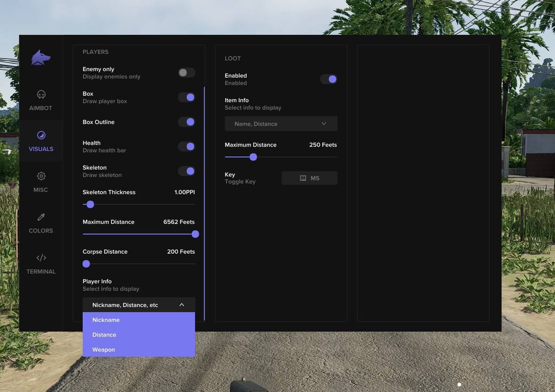Click the 1.00PPI value
The image size is (555, 392).
point(184,192)
